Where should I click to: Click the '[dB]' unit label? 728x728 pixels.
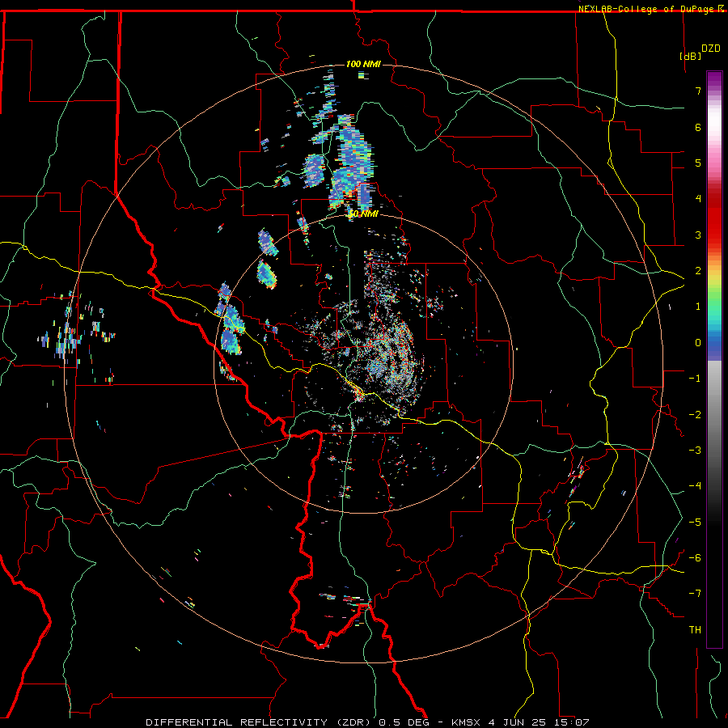(690, 56)
